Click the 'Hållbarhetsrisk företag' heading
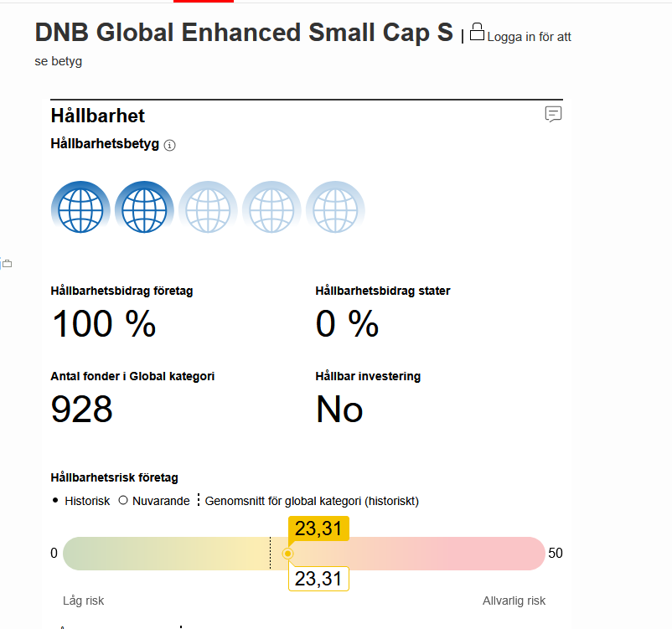The width and height of the screenshot is (672, 629). point(115,477)
